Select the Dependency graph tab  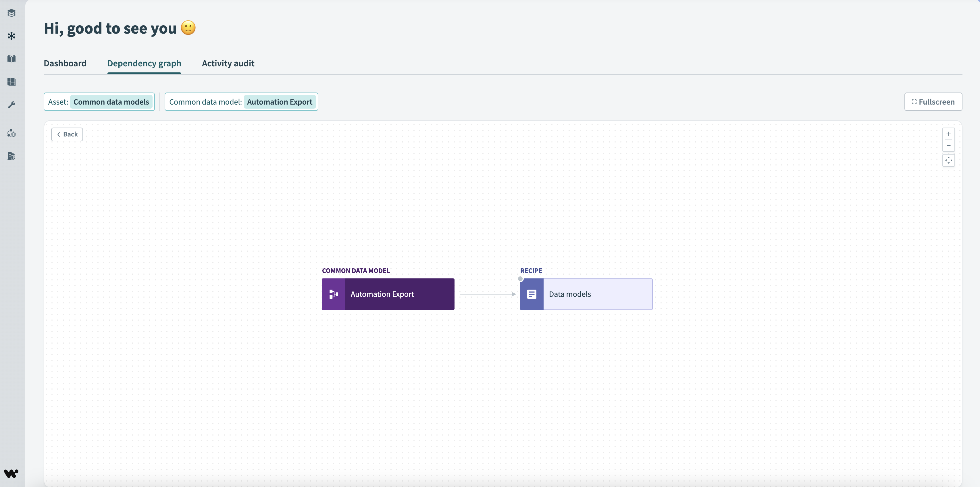[x=144, y=63]
